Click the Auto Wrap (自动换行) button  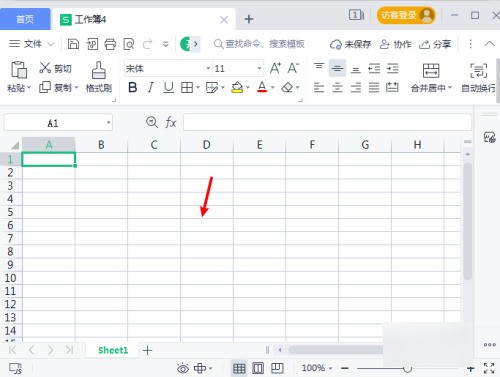point(479,77)
